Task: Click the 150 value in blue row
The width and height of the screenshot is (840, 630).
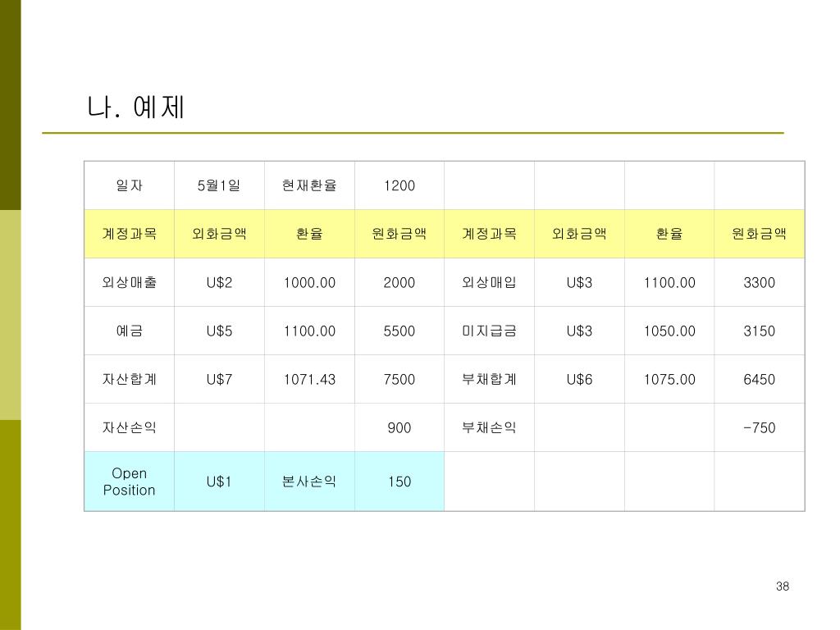Action: 399,482
